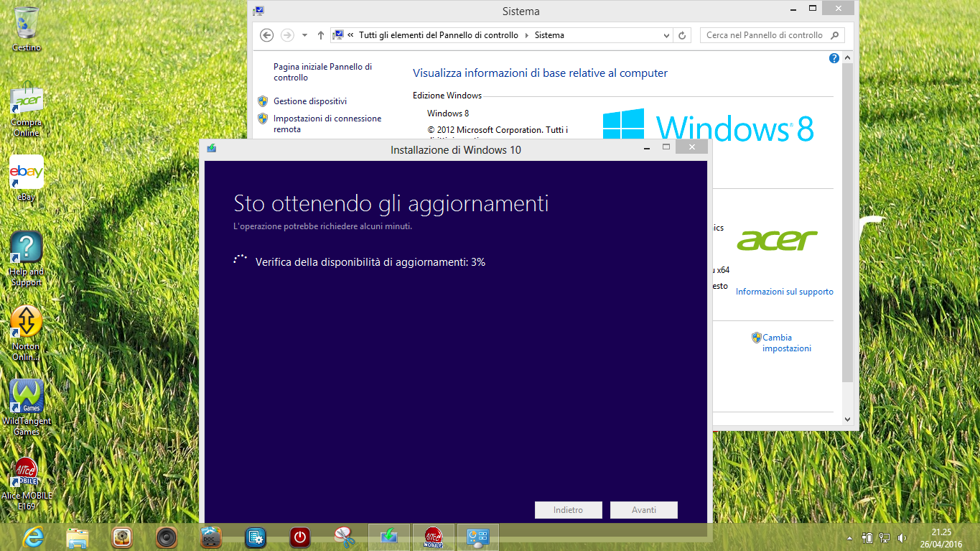Click 'Verifica della disponibilità di aggiornamenti: 3%' text
980x551 pixels.
pos(370,262)
